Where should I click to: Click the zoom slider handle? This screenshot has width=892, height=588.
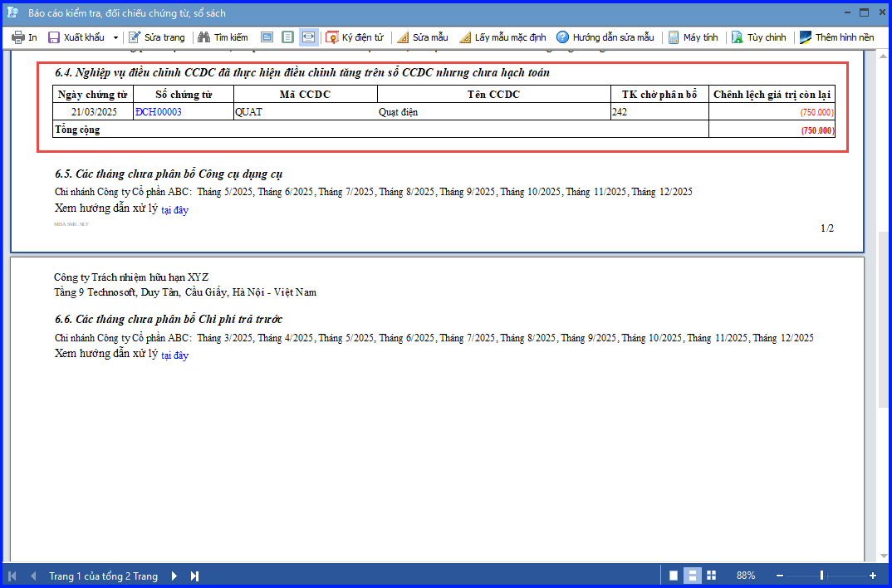(821, 576)
